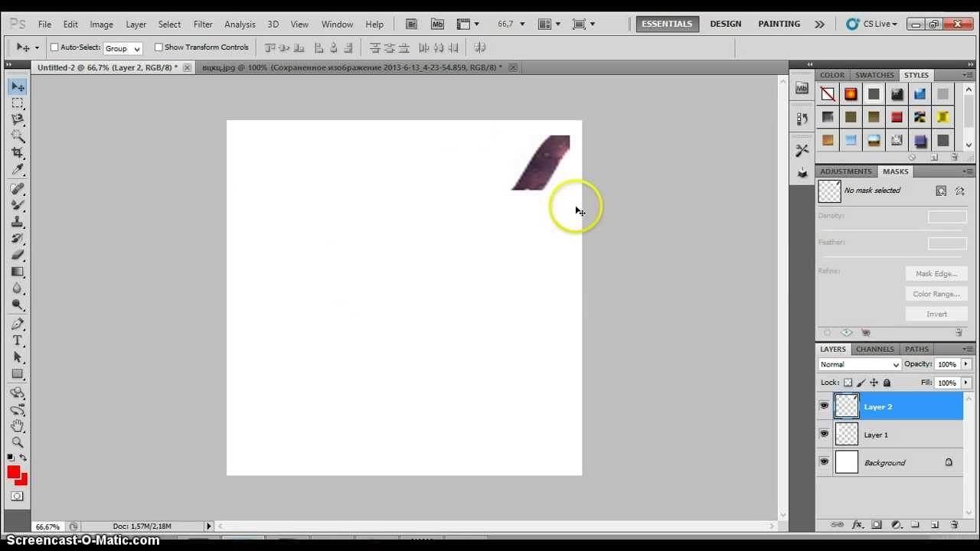The width and height of the screenshot is (980, 551).
Task: Launch Adobe Bridge from the Br icon
Action: pos(412,24)
